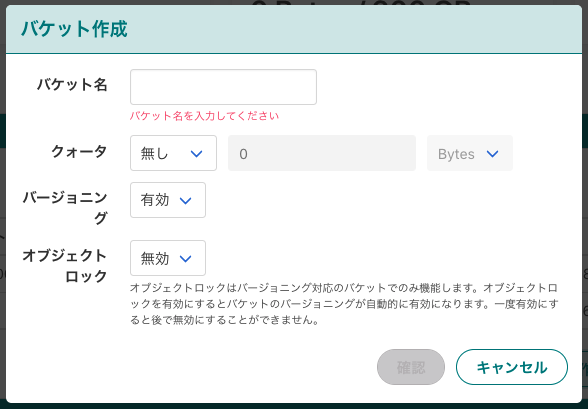The image size is (588, 409).
Task: Click the バケット名 text input field
Action: click(x=223, y=87)
